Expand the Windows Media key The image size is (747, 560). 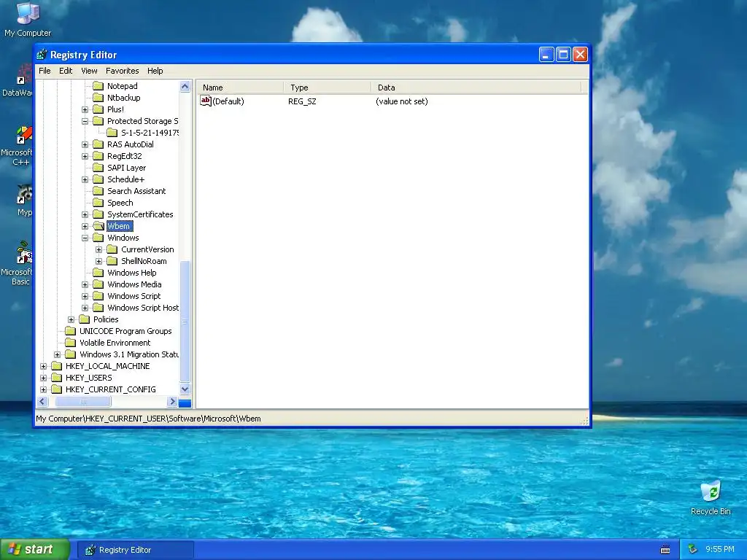(x=85, y=285)
